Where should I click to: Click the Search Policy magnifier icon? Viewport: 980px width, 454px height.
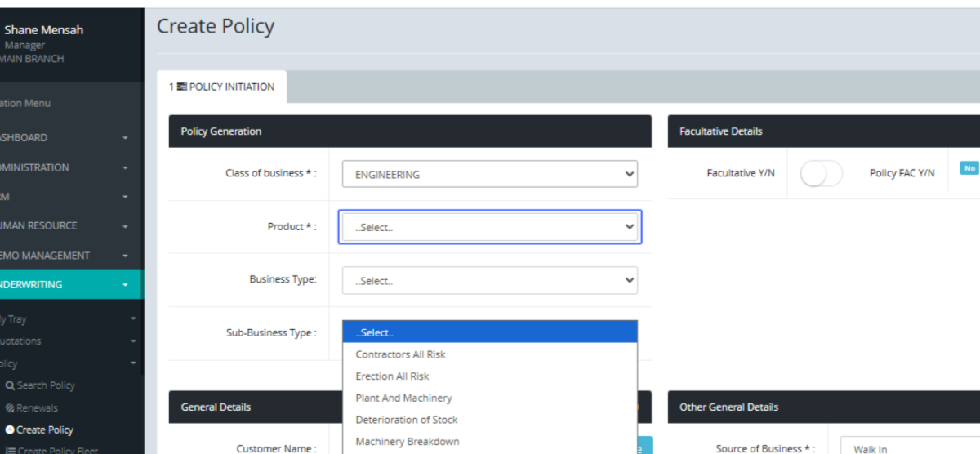[10, 385]
